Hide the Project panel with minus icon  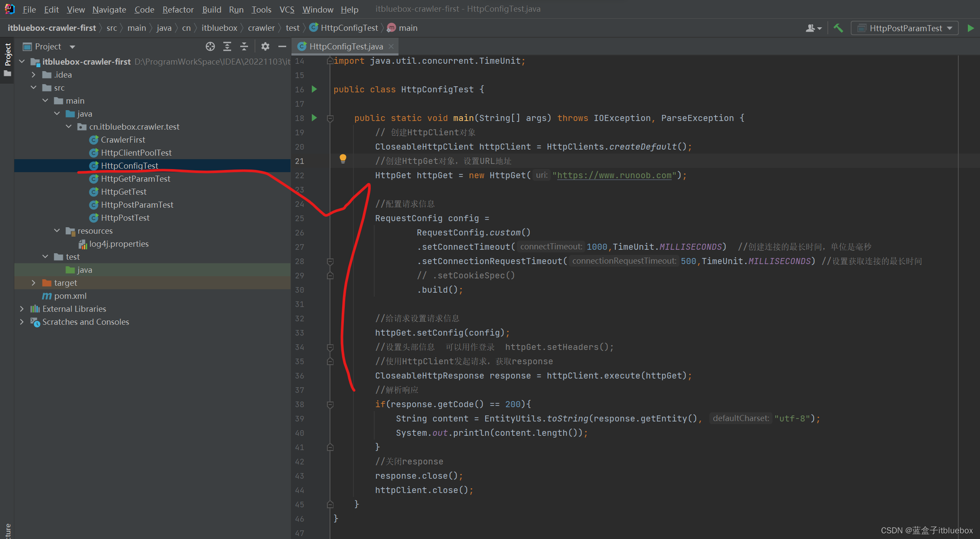click(282, 46)
